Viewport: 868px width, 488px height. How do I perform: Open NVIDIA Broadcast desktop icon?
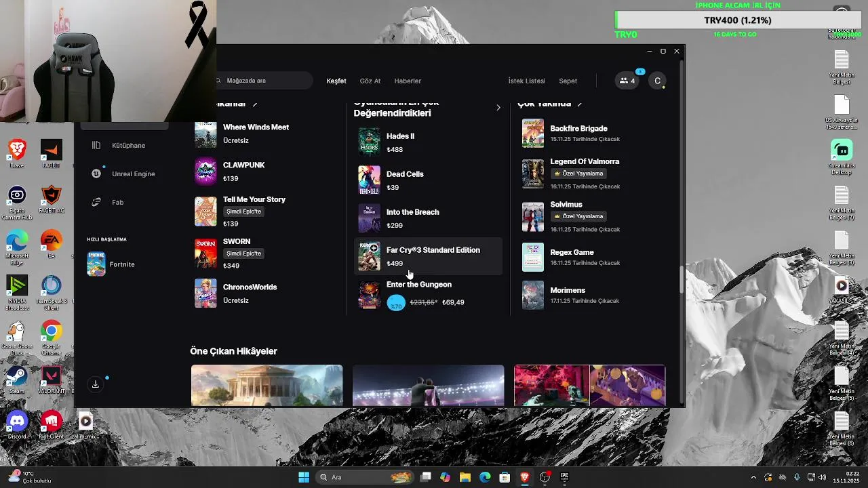(17, 293)
